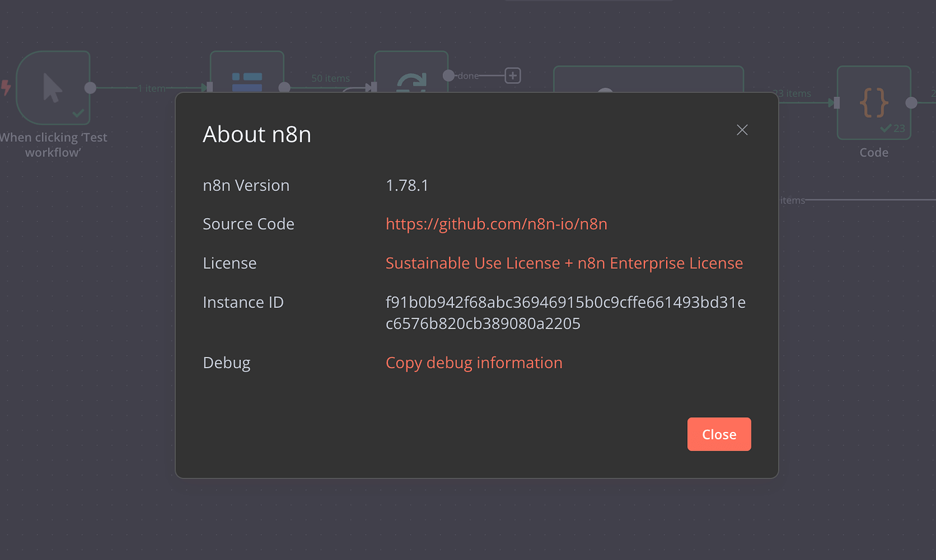This screenshot has height=560, width=936.
Task: Open the Code node's curly braces icon
Action: tap(874, 102)
